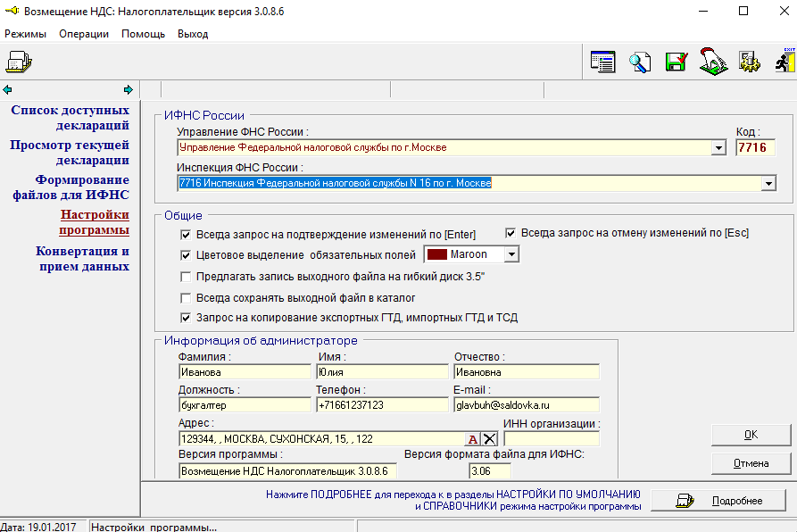Click the hand-over-disk toolbar icon
Viewport: 797px width, 532px height.
[x=713, y=62]
